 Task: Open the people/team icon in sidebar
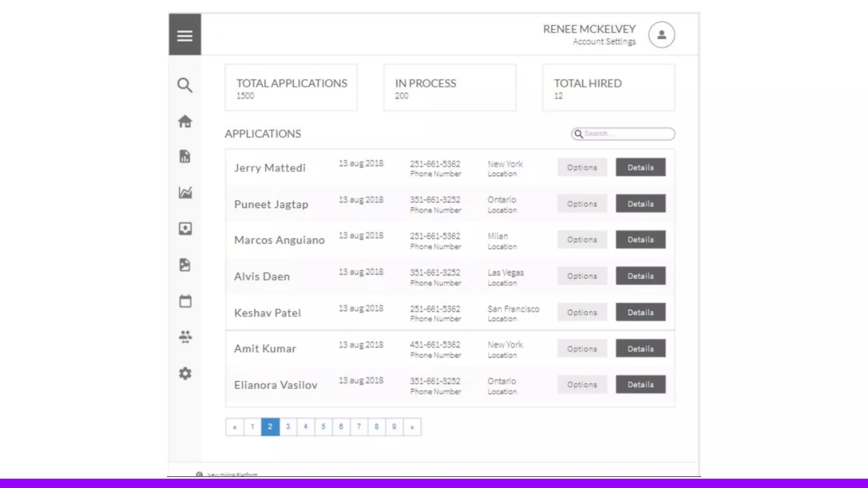tap(185, 337)
